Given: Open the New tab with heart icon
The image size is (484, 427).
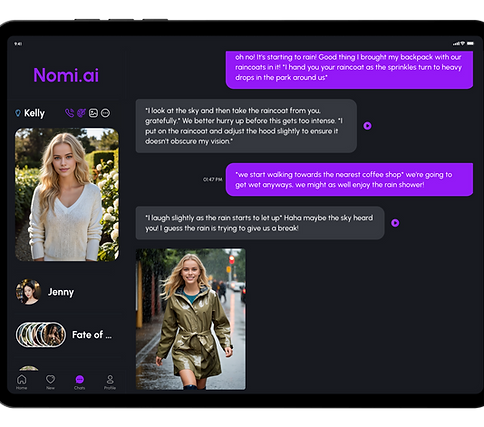Looking at the screenshot, I should click(50, 382).
